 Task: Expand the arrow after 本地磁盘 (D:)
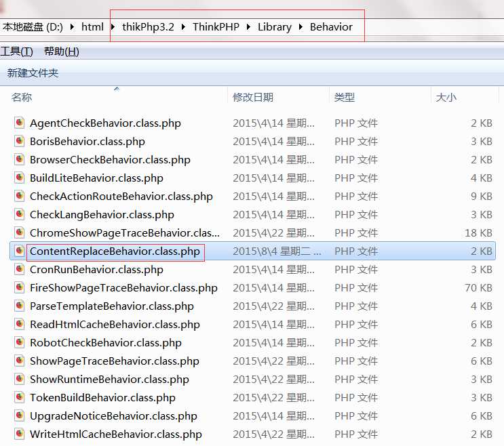coord(72,27)
